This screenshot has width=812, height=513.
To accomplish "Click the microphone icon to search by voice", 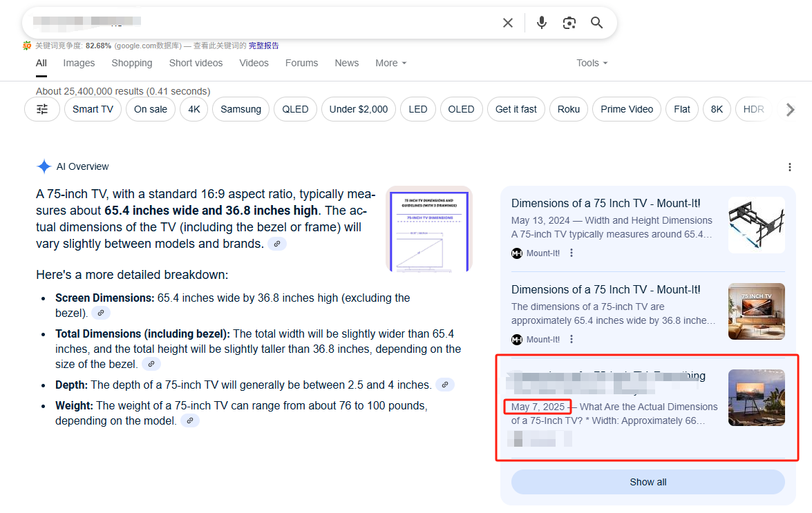I will (x=541, y=23).
